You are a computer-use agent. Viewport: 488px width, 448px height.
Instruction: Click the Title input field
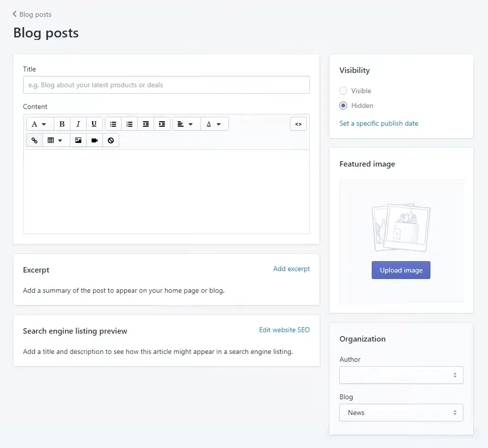166,85
